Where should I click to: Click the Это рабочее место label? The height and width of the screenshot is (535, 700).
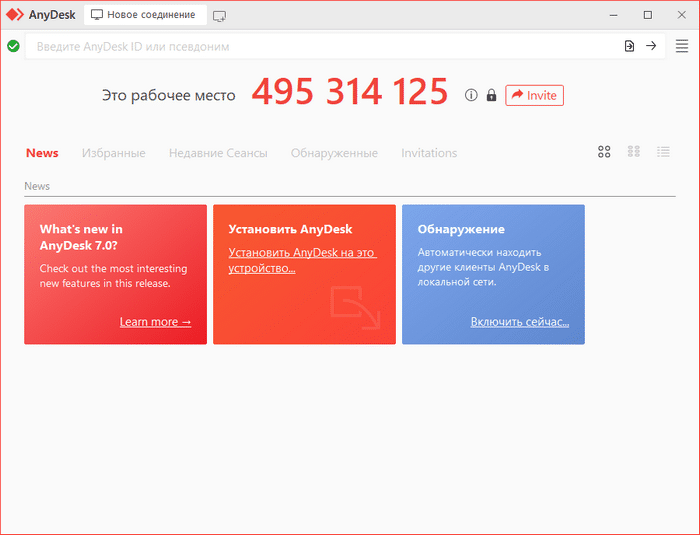(168, 96)
